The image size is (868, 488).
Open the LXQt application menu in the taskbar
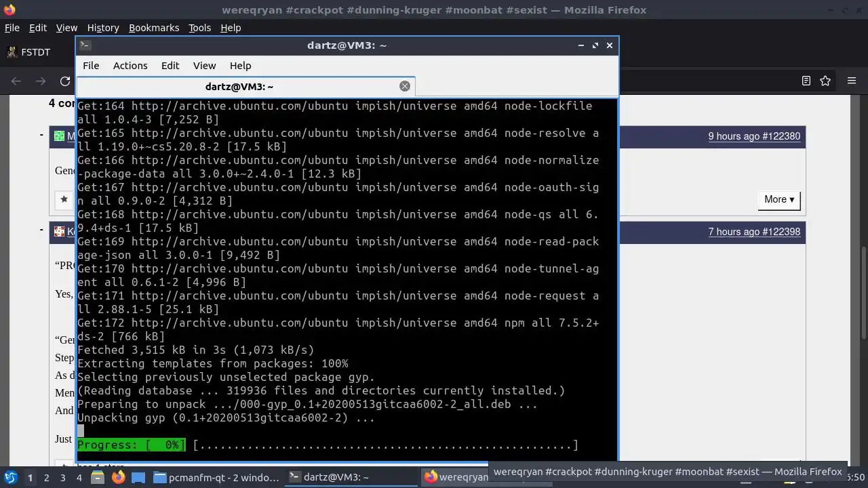[x=10, y=477]
